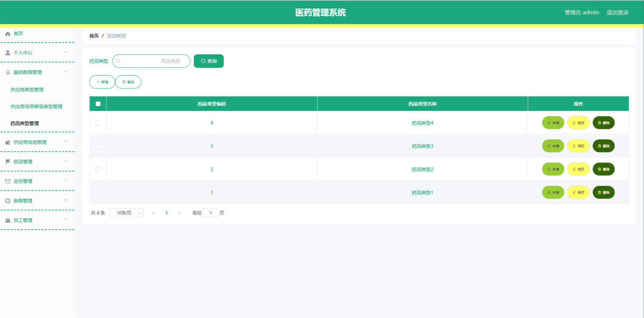Click the circle icon beside 销售管理
644x318 pixels.
[8, 201]
